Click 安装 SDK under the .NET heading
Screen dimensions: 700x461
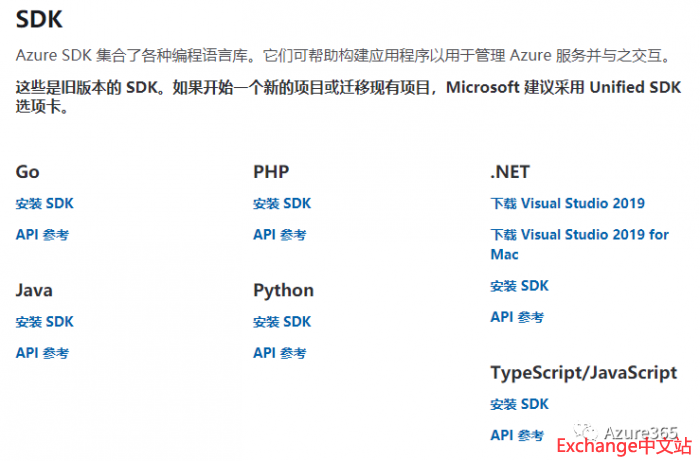click(x=519, y=286)
